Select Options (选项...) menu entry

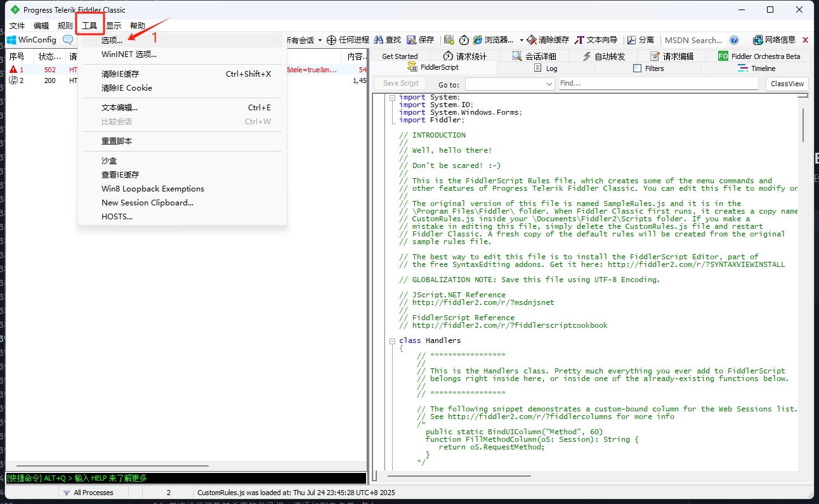point(182,41)
